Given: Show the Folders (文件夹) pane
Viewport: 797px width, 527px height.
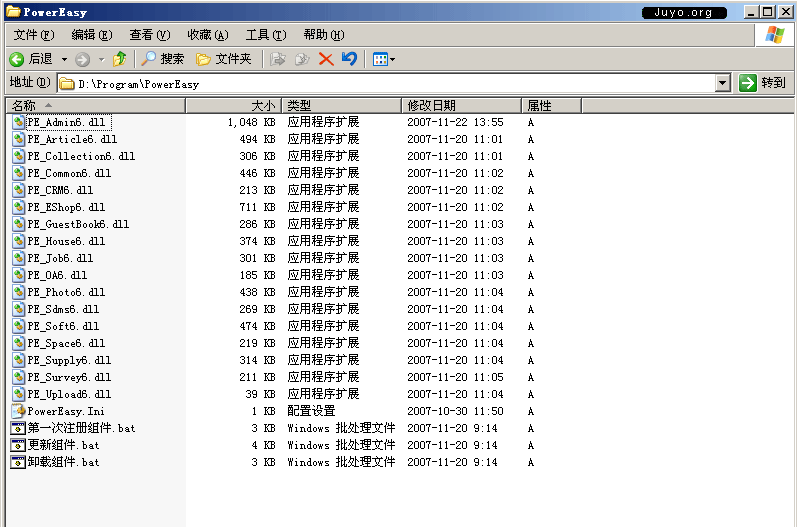Looking at the screenshot, I should (223, 59).
